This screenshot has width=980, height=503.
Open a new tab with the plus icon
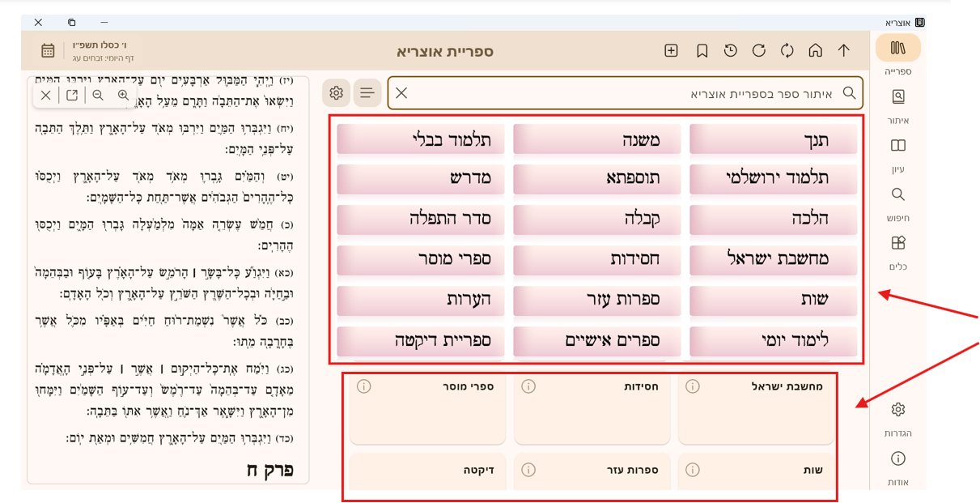[x=671, y=50]
